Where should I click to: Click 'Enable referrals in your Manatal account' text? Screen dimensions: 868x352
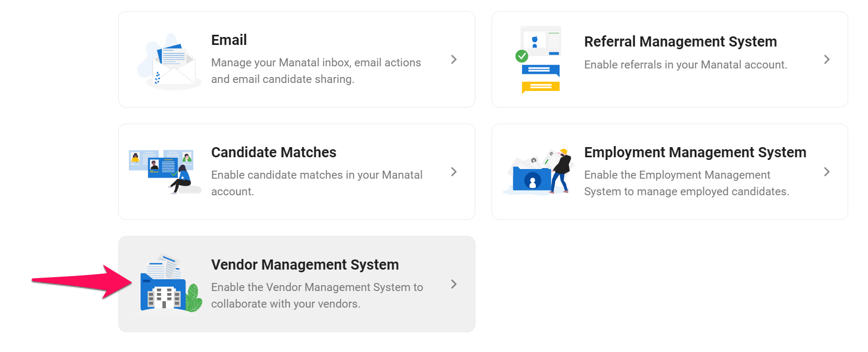pyautogui.click(x=686, y=65)
